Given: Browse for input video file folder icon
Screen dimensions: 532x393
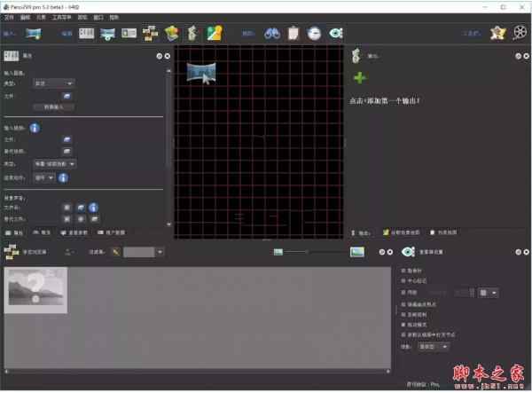Looking at the screenshot, I should click(x=67, y=140).
